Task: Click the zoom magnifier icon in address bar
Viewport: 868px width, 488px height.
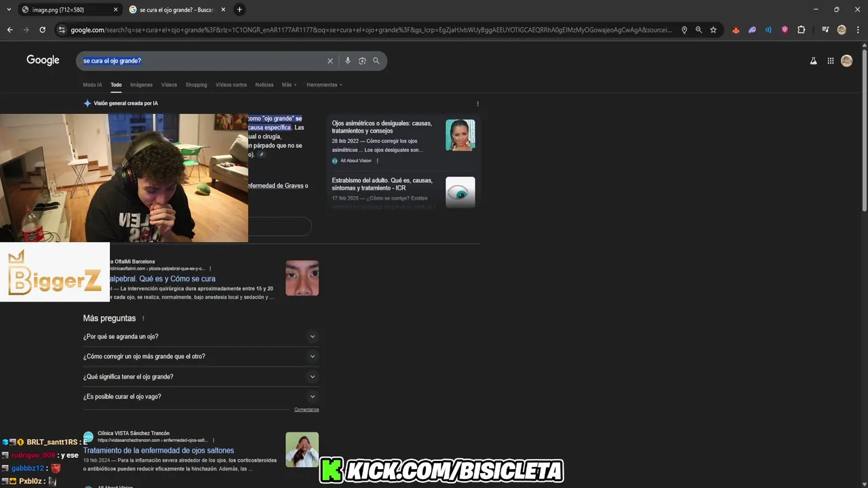Action: click(x=698, y=30)
